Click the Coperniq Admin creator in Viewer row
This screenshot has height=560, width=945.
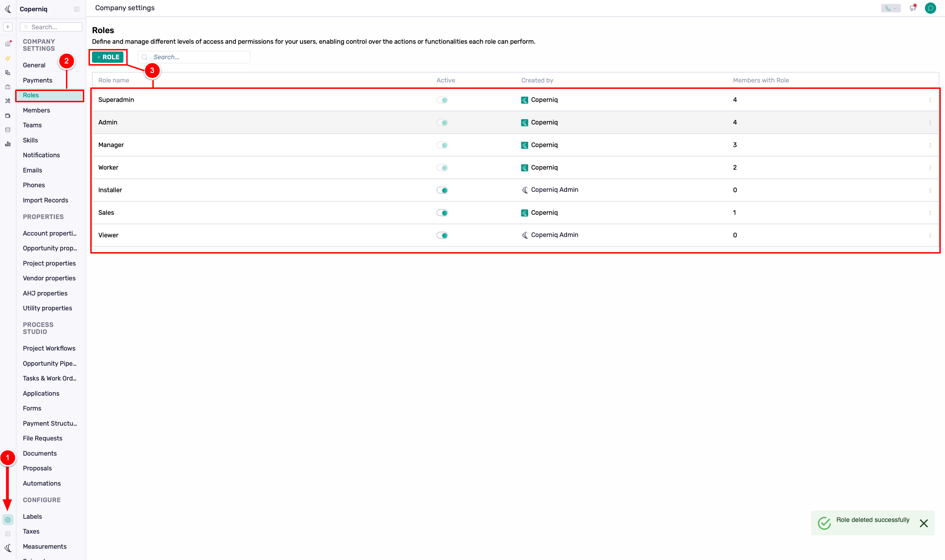click(x=550, y=235)
